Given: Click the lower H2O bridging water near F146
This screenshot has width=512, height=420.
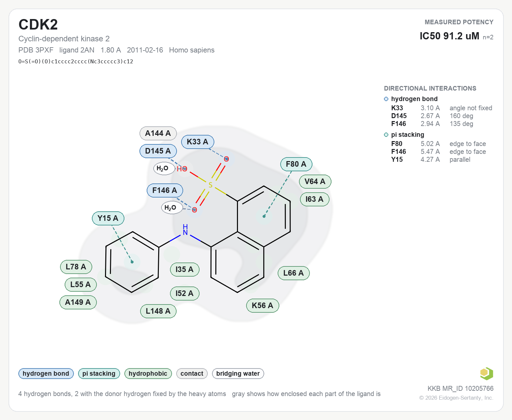Looking at the screenshot, I should click(x=172, y=208).
